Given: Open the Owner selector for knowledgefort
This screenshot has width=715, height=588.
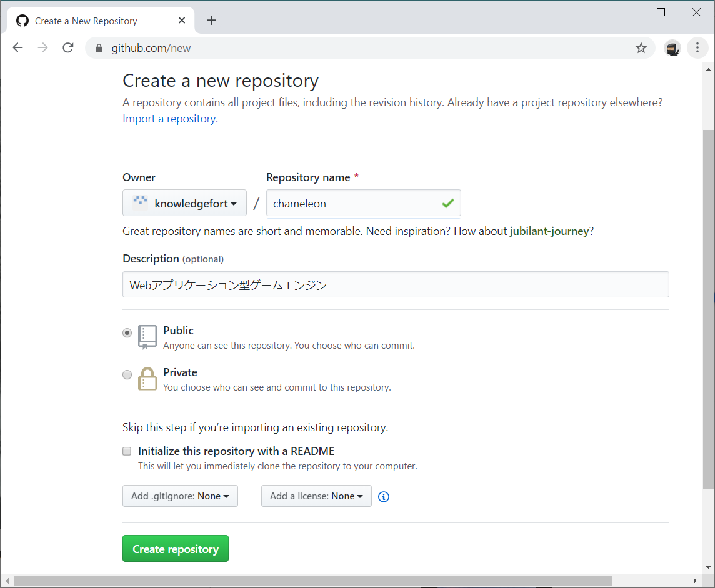Looking at the screenshot, I should (184, 203).
